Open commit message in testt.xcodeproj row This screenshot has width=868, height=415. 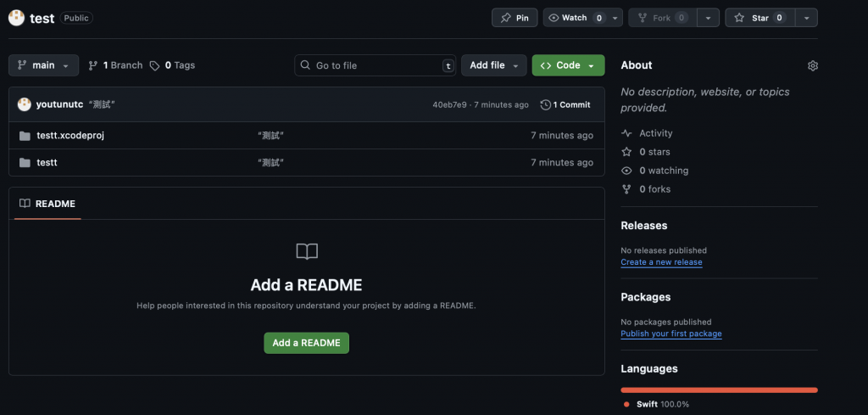(x=271, y=136)
